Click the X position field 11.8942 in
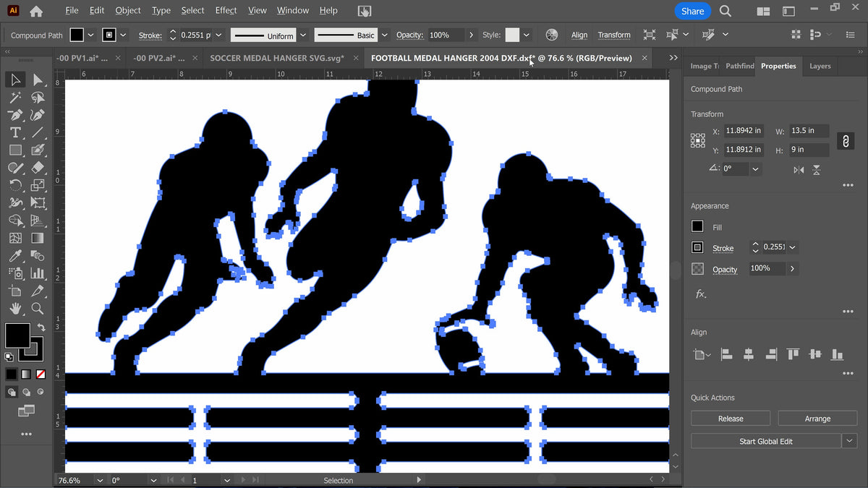This screenshot has width=868, height=488. click(744, 131)
